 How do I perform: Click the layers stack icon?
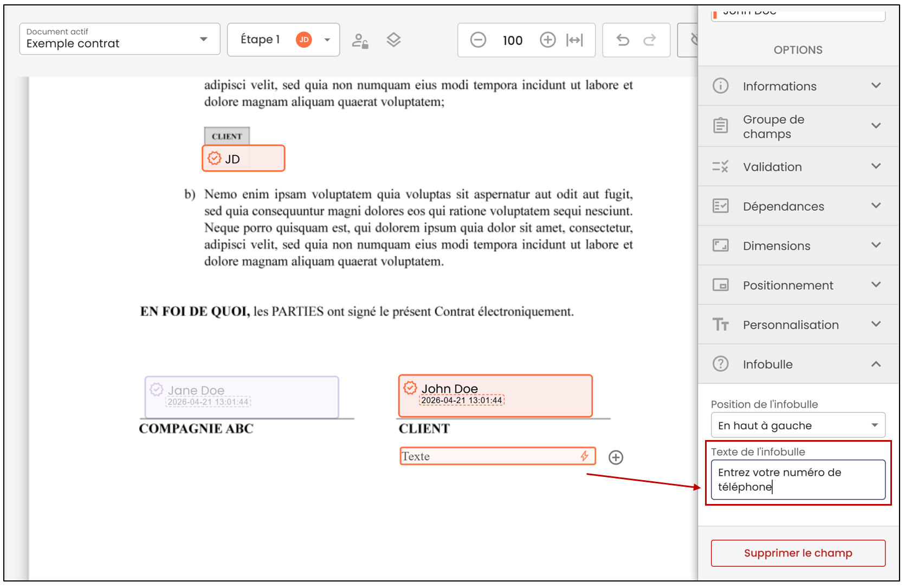(393, 40)
